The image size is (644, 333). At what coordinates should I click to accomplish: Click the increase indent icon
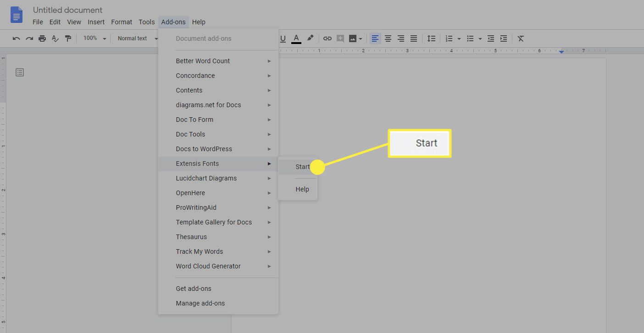(504, 38)
